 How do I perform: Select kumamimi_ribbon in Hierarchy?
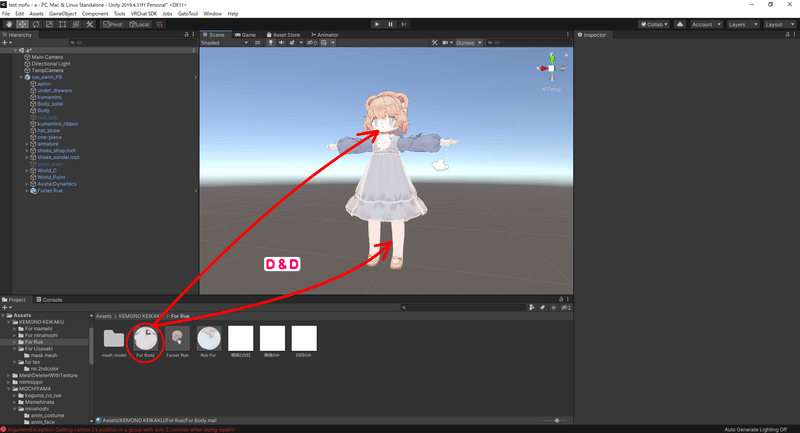[x=57, y=124]
